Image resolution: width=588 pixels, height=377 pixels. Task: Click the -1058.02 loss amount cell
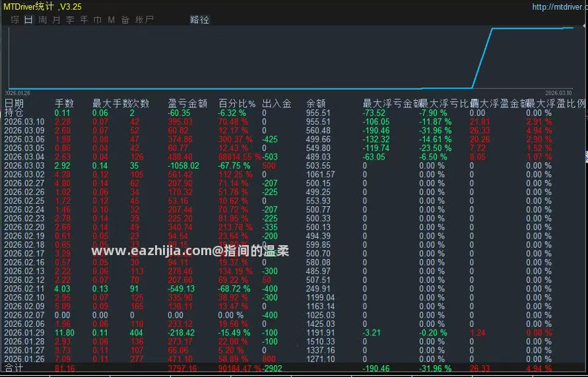click(183, 165)
